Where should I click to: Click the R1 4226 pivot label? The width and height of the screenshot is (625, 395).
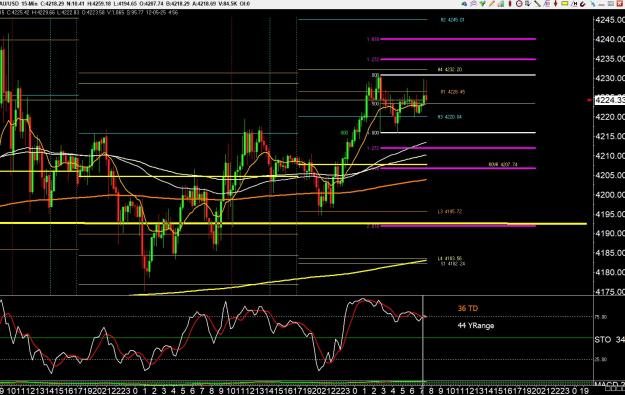pyautogui.click(x=452, y=92)
